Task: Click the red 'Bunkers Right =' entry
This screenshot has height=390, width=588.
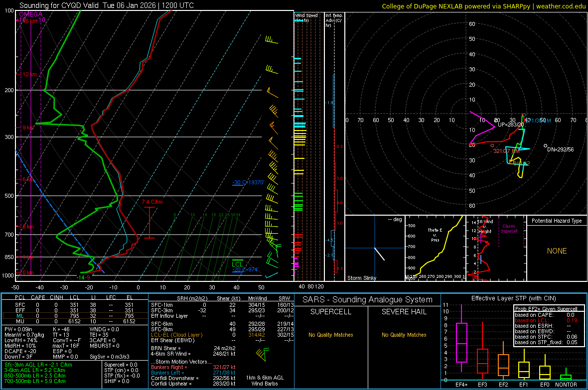Action: 193,367
